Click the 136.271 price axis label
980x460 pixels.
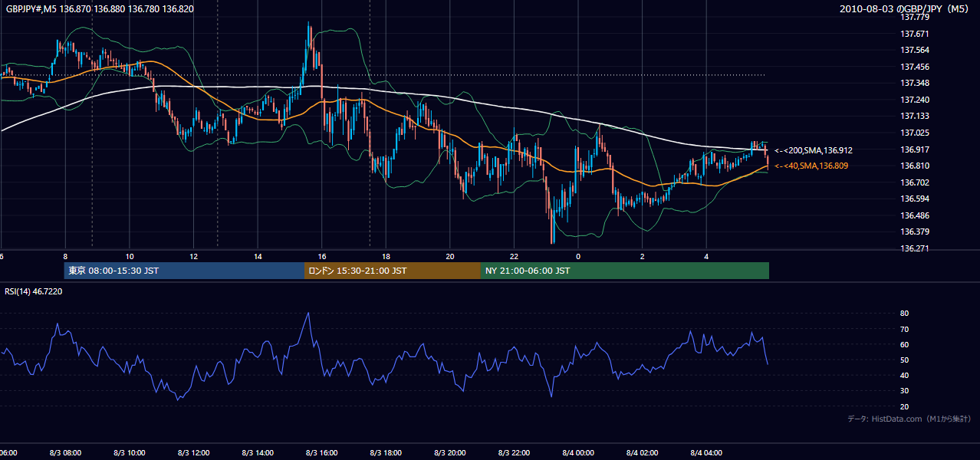pos(915,248)
